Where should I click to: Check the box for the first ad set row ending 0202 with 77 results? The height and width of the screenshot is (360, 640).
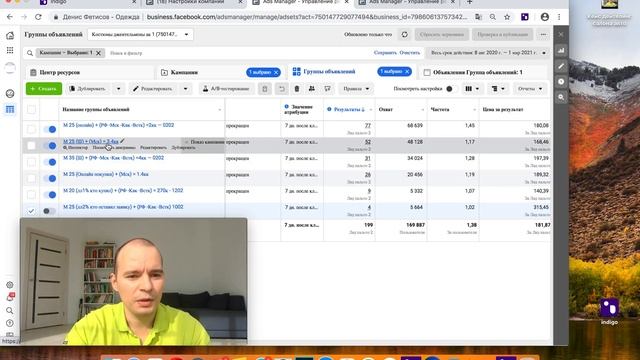point(31,129)
